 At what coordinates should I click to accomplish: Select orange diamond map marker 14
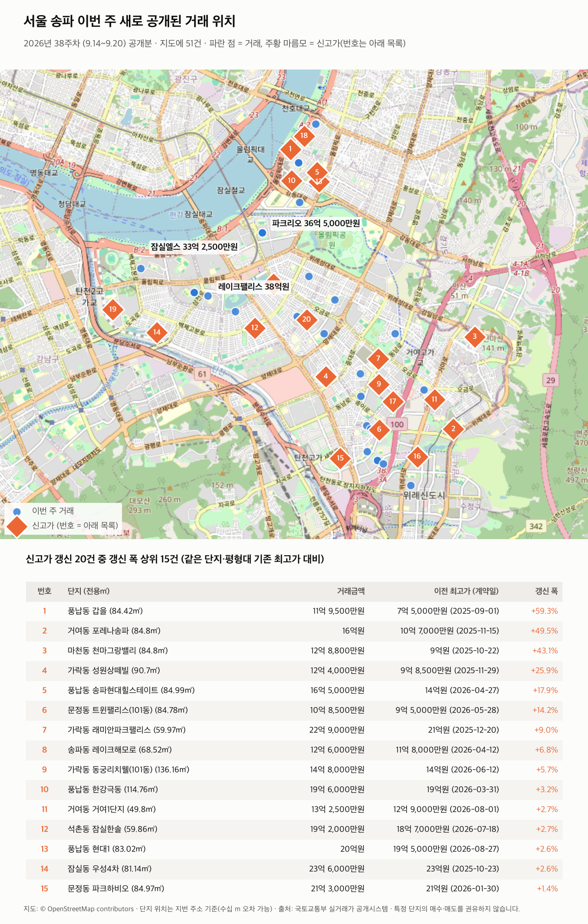pyautogui.click(x=157, y=332)
